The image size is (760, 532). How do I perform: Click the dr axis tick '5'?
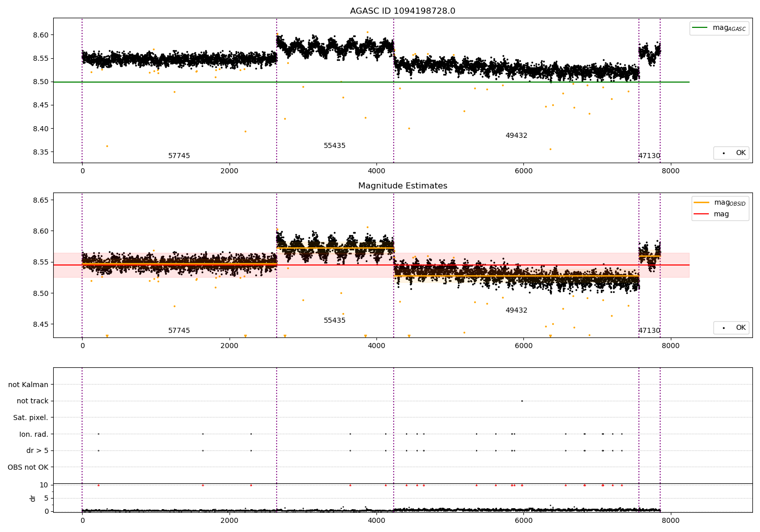(46, 499)
